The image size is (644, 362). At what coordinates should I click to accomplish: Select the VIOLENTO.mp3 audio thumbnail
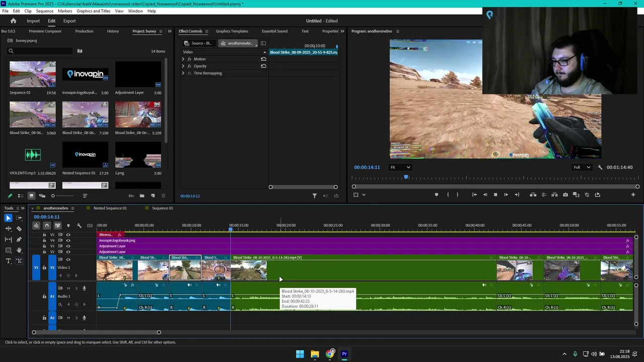tap(33, 155)
